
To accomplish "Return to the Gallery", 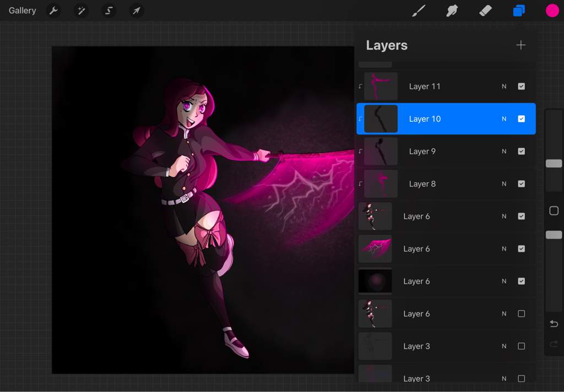I will click(x=22, y=10).
